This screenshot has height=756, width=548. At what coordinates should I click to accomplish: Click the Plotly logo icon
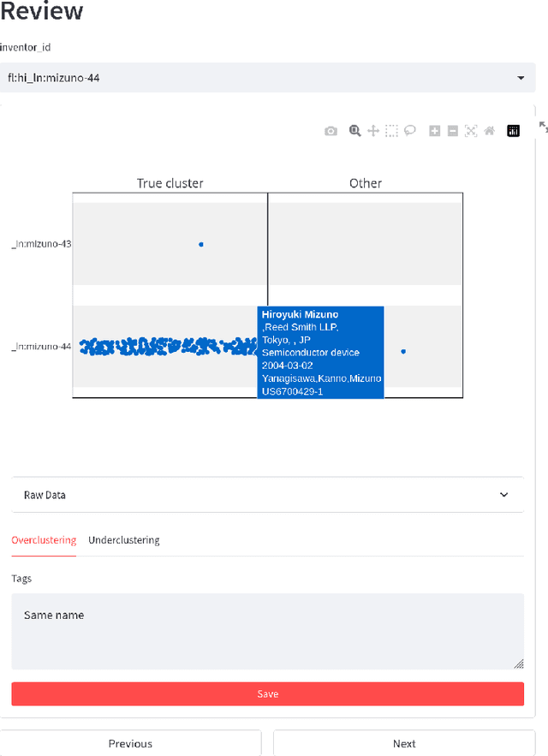click(514, 131)
